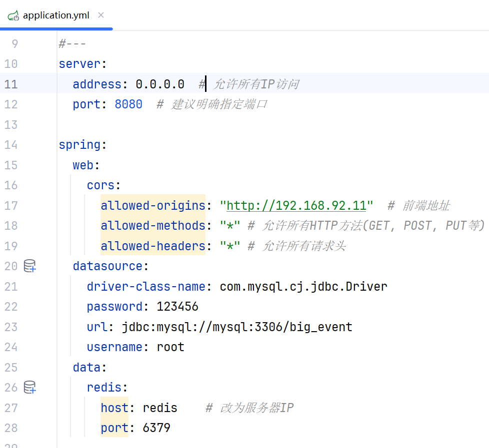Image resolution: width=489 pixels, height=448 pixels.
Task: Click the comment '改为服务器IP'
Action: [256, 408]
